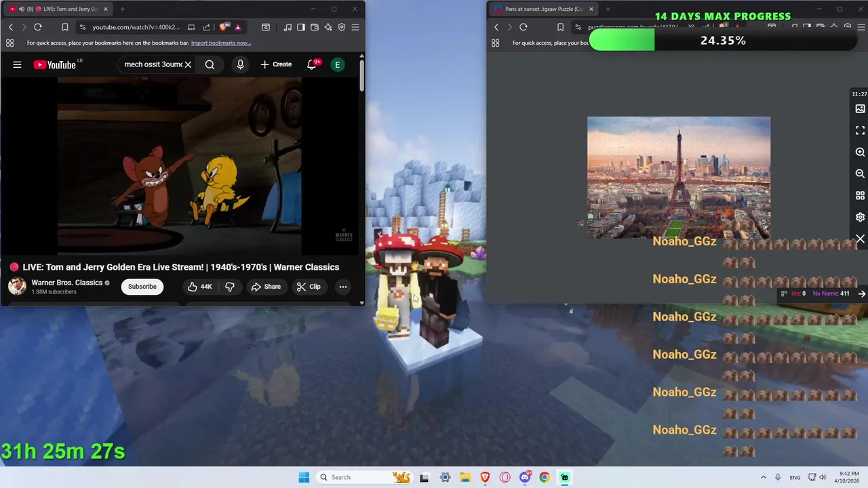Screen dimensions: 868x488
Task: Bookmark the puzzle page
Action: (560, 27)
